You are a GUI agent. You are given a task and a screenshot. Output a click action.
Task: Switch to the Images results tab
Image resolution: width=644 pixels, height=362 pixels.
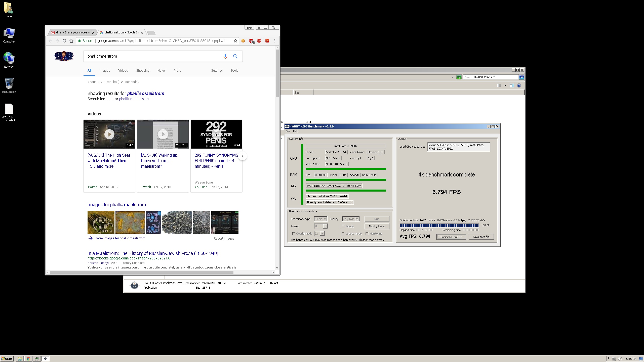[x=105, y=71]
